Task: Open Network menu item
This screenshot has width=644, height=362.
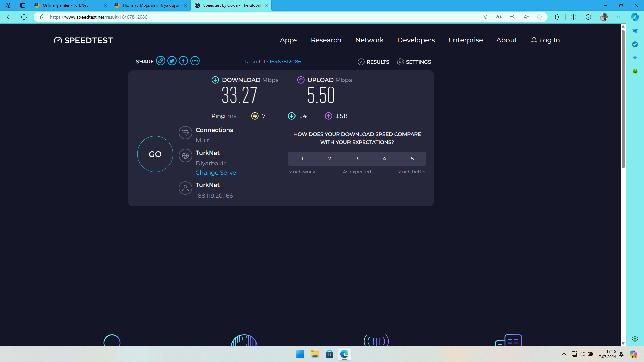Action: 369,40
